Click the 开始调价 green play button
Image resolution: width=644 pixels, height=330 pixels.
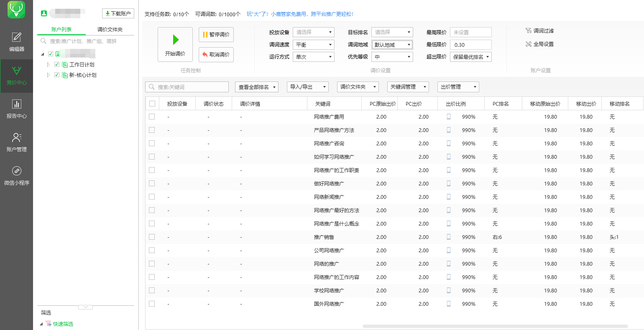[175, 44]
